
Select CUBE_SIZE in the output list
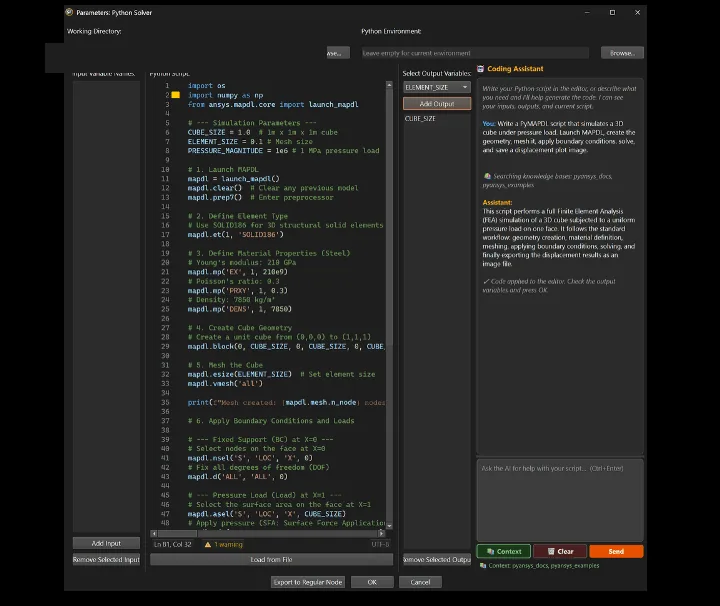[420, 118]
